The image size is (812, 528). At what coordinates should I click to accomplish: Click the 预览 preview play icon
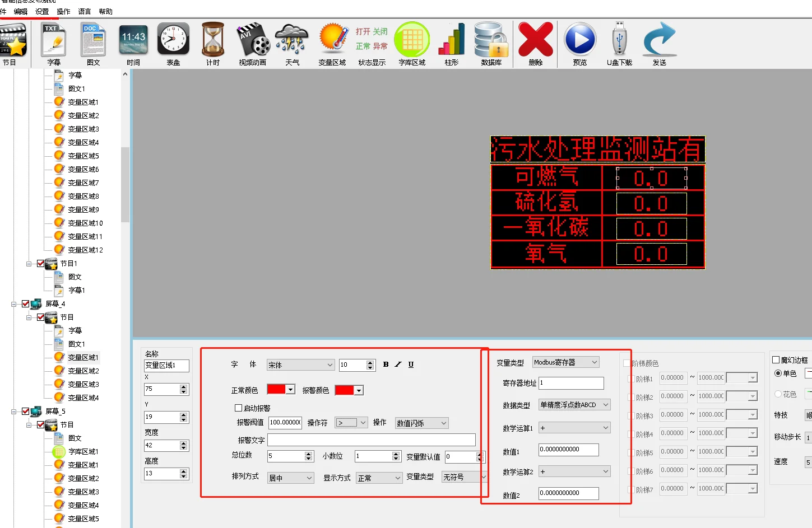point(580,40)
